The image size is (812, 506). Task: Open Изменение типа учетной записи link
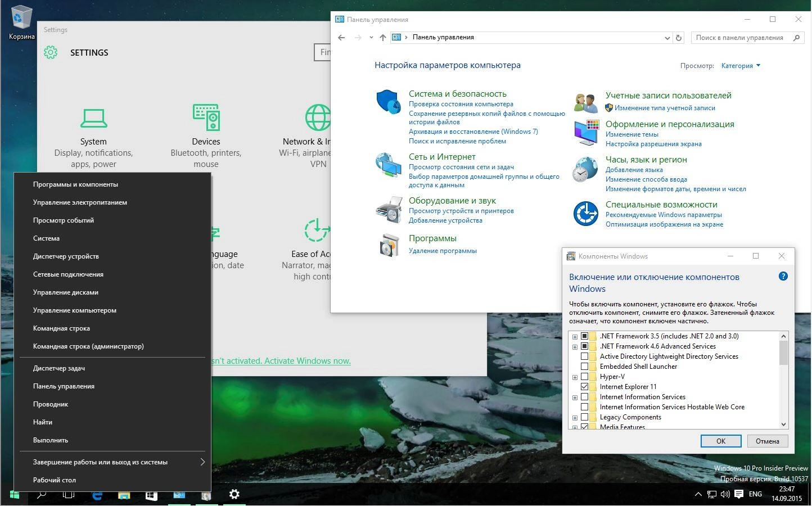tap(665, 108)
